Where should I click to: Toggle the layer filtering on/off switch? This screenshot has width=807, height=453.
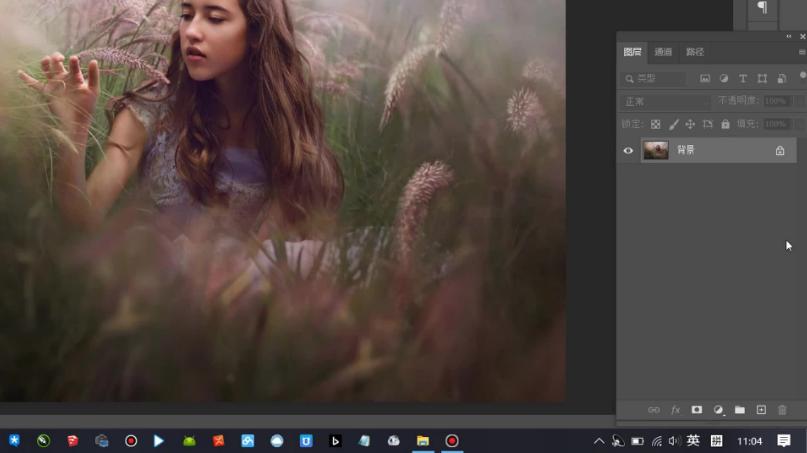(803, 76)
